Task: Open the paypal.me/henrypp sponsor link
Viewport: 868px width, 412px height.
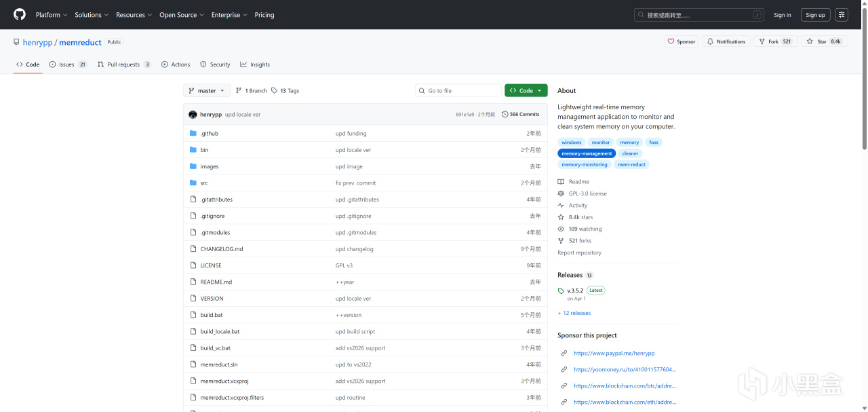Action: click(614, 353)
